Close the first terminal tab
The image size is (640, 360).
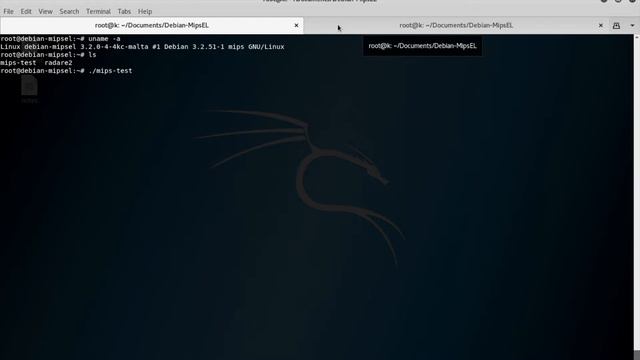[x=296, y=25]
